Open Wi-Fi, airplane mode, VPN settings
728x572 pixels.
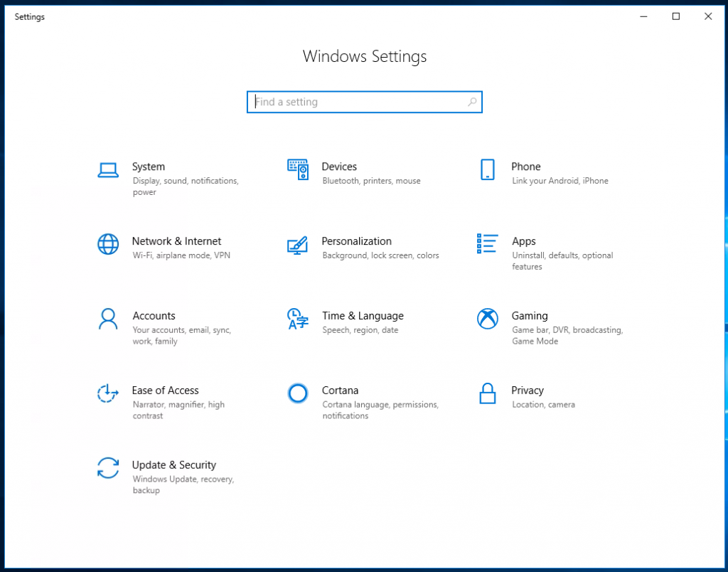tap(181, 255)
